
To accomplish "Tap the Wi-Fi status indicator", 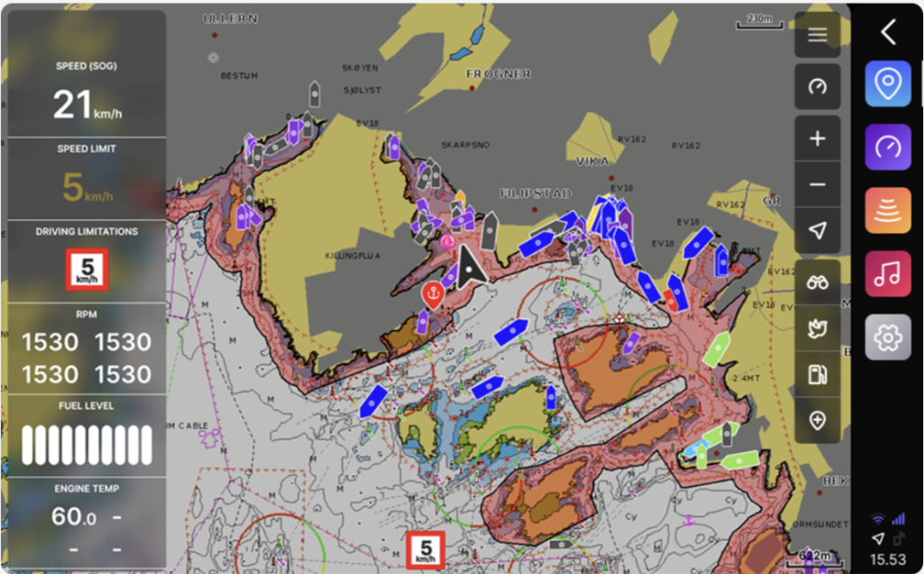I will pos(878,519).
